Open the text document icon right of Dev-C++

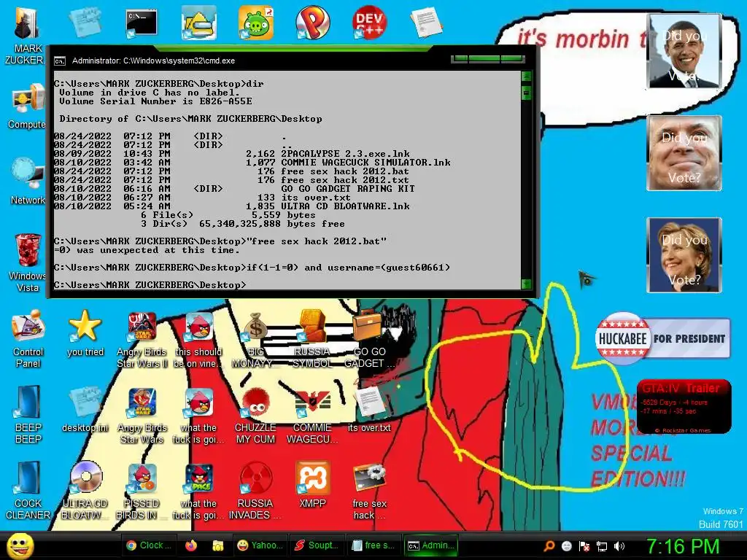pos(426,22)
